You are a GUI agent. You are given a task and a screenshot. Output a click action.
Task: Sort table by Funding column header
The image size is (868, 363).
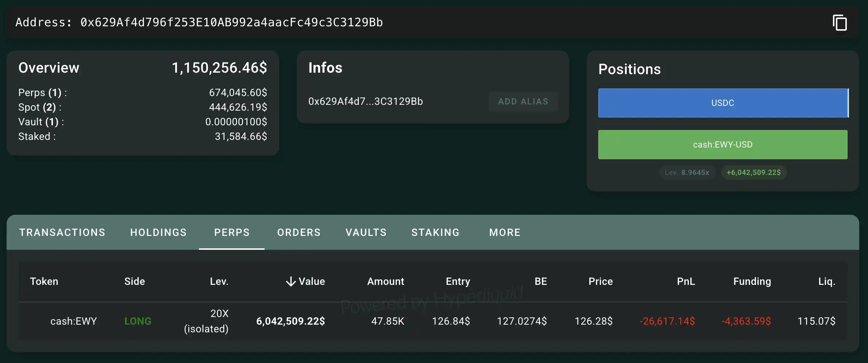(x=752, y=282)
